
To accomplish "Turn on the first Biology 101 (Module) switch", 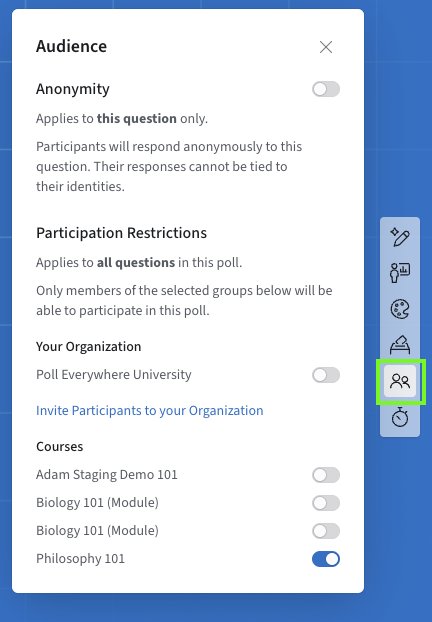I will 326,503.
